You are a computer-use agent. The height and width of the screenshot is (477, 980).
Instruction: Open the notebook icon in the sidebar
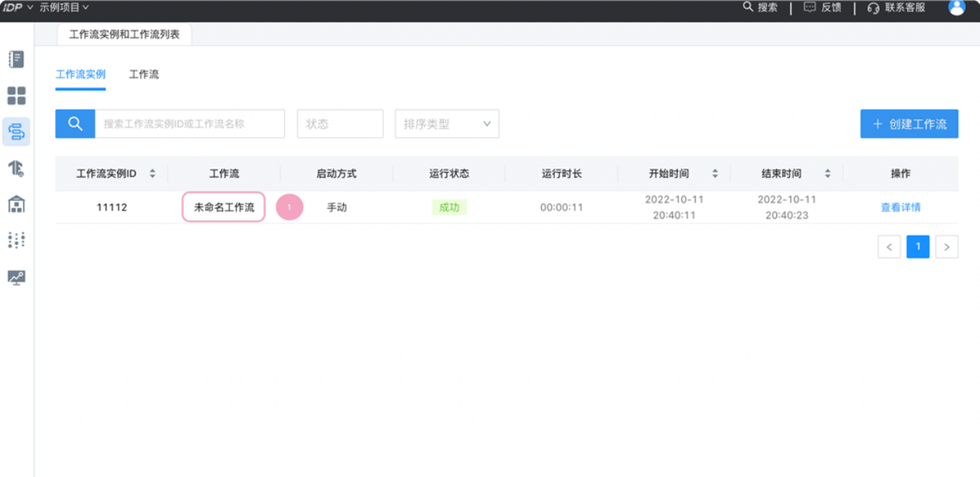(x=16, y=59)
